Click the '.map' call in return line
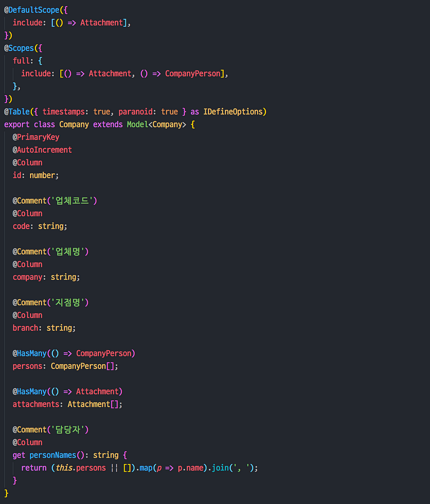This screenshot has width=430, height=504. coord(144,468)
